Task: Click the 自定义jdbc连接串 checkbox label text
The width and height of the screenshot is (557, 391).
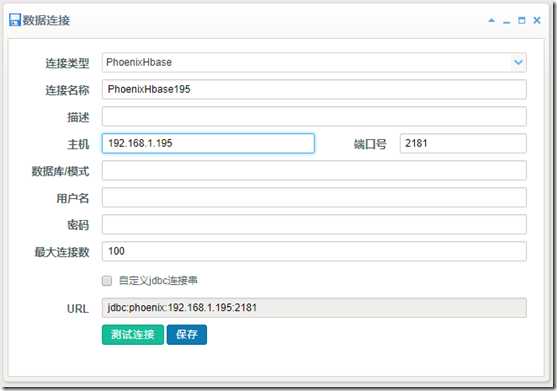Action: coord(158,281)
